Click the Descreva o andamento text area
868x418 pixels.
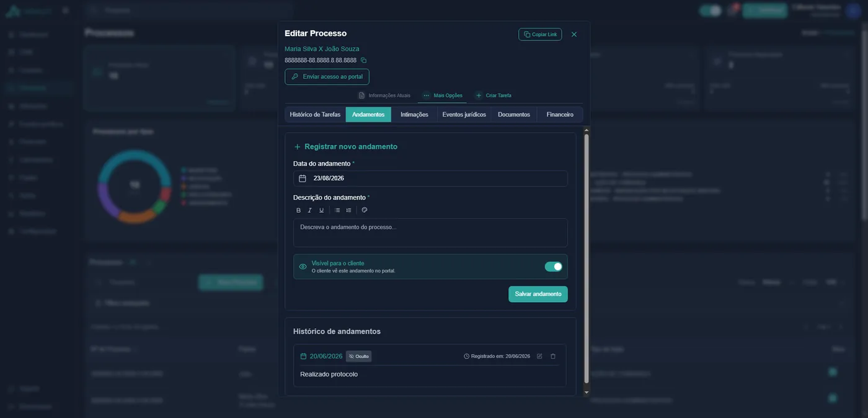click(430, 233)
